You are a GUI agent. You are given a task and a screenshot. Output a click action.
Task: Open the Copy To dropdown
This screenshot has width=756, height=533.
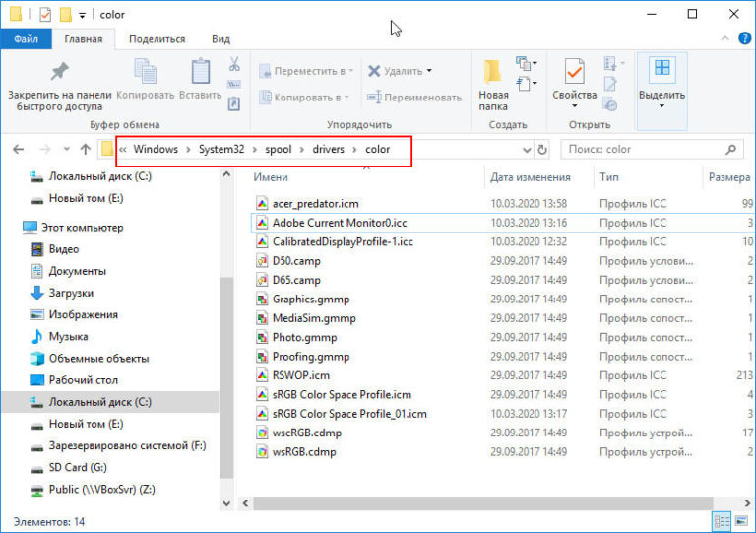tap(305, 98)
